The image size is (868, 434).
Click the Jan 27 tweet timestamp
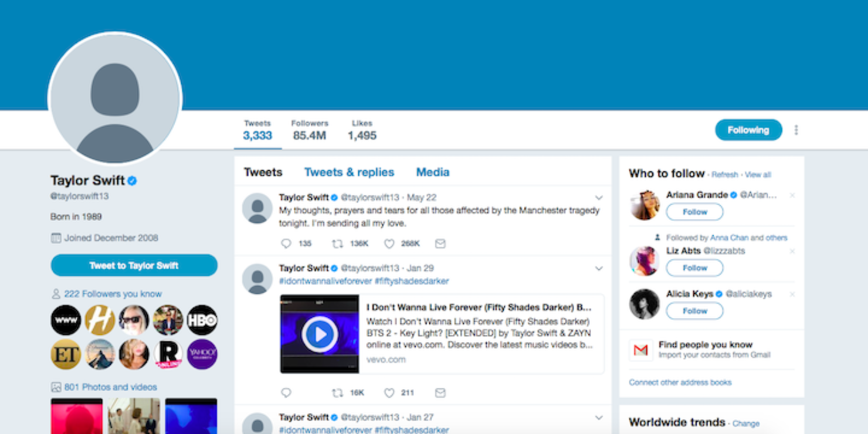click(x=420, y=418)
